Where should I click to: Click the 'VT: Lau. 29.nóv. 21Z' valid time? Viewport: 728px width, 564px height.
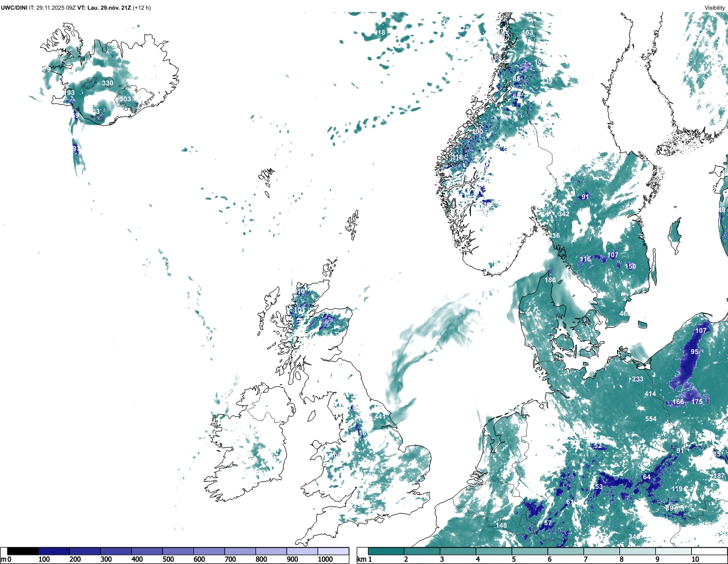104,7
